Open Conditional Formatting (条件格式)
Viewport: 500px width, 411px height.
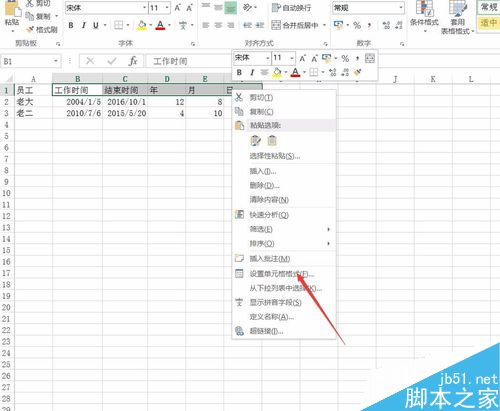(424, 17)
